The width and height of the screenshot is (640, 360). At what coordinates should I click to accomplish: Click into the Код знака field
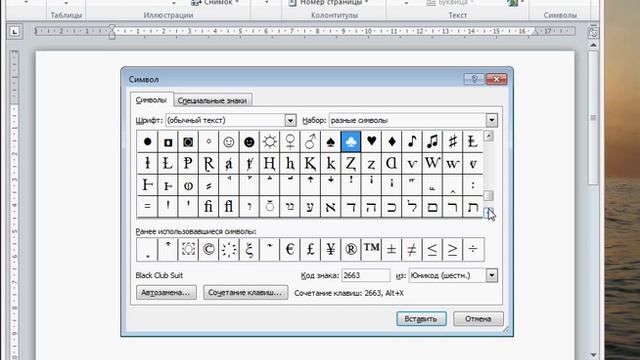tap(366, 276)
